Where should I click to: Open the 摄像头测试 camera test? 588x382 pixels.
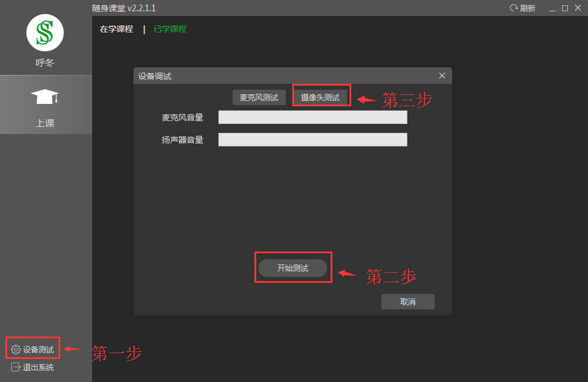pos(320,97)
